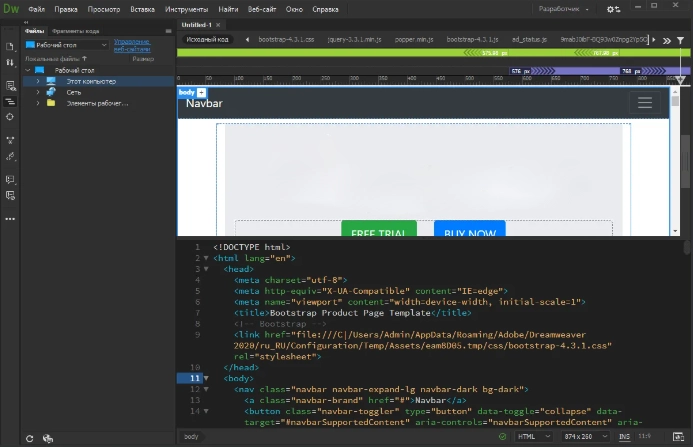Open the Разработчик workspace dropdown
The height and width of the screenshot is (447, 693).
point(563,9)
